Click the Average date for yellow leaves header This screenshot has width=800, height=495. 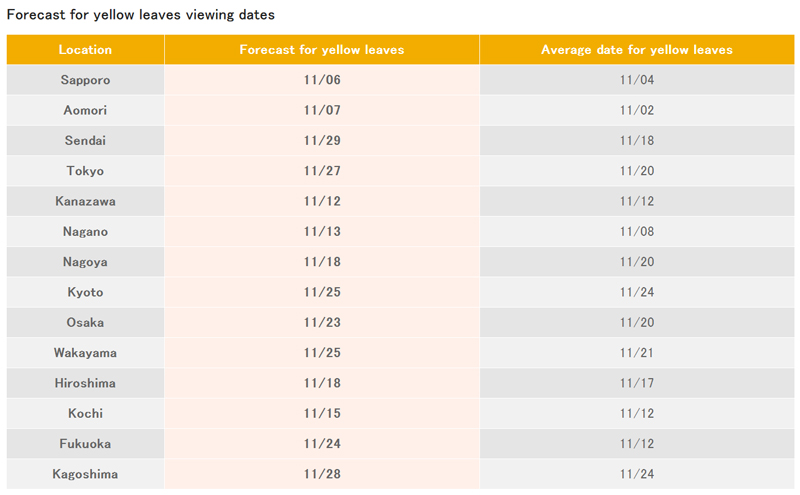[637, 50]
